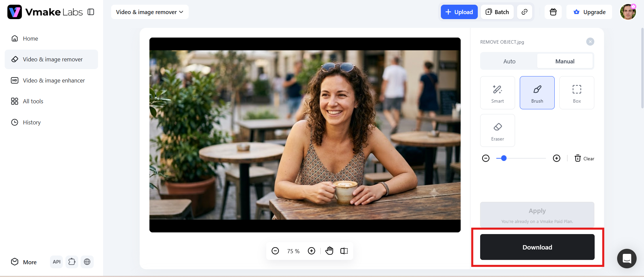The width and height of the screenshot is (644, 277).
Task: Open the user profile avatar
Action: click(x=628, y=12)
